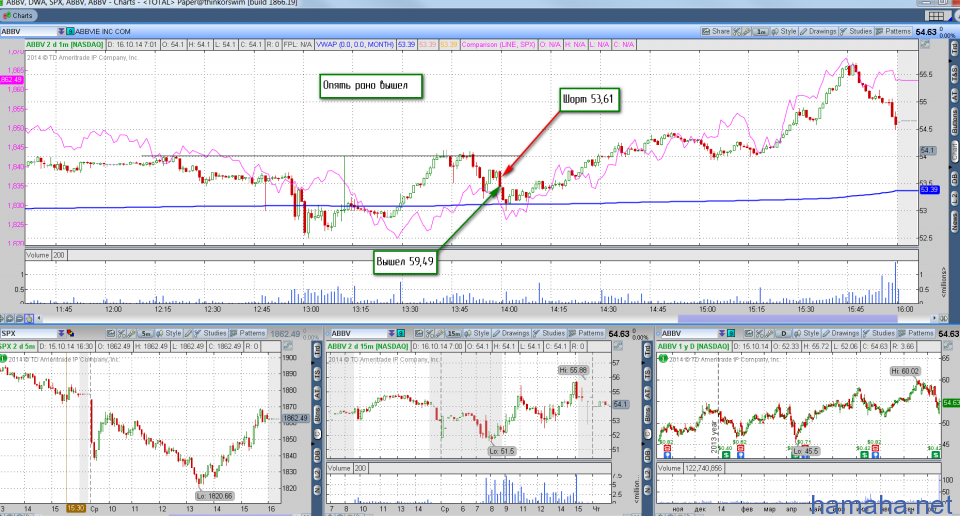Click the ABBV symbol field in main chart
The width and height of the screenshot is (960, 516).
28,31
